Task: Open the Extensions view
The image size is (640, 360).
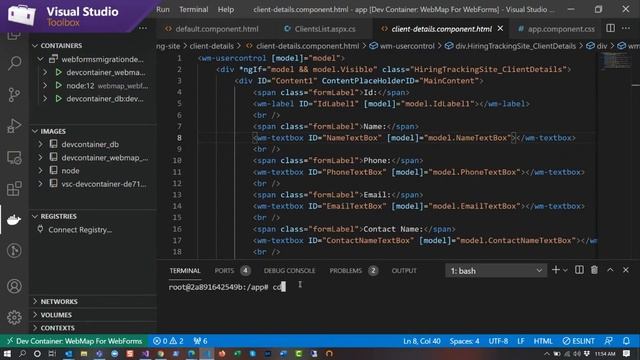Action: (x=15, y=189)
